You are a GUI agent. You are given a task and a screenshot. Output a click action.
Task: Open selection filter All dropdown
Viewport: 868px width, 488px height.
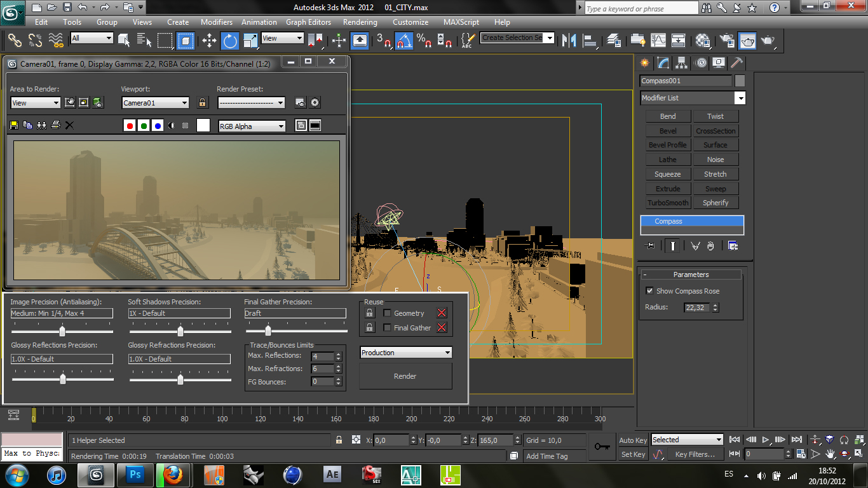pos(92,38)
